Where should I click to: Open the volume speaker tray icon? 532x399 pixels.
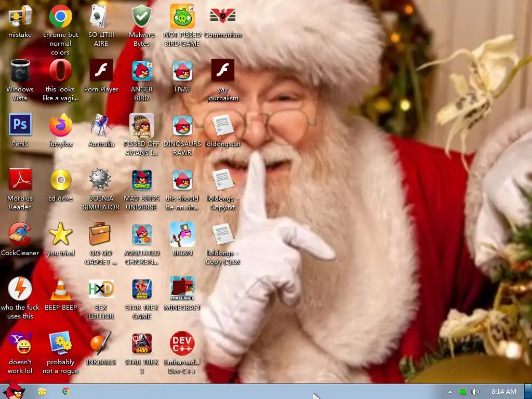(x=475, y=392)
